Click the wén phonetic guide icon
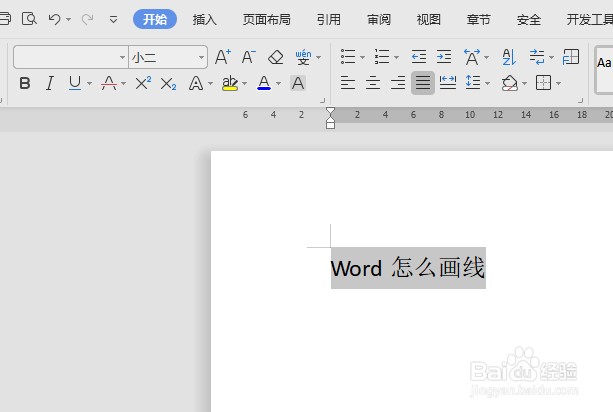 coord(303,57)
